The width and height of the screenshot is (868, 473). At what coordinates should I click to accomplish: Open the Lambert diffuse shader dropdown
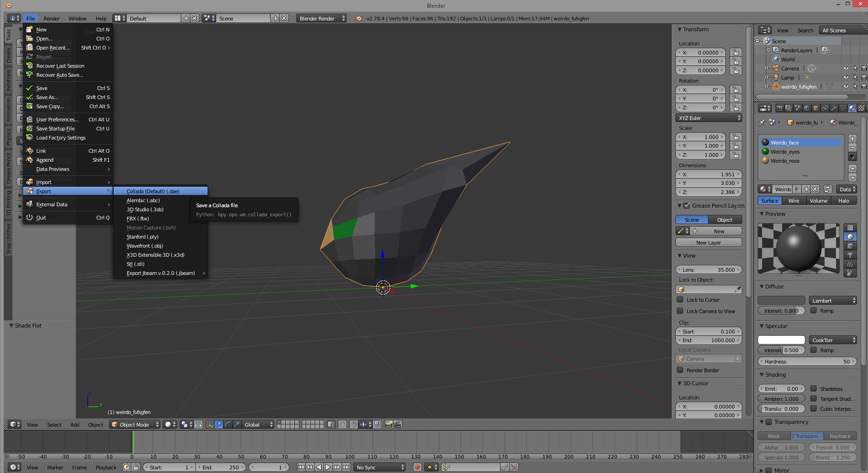tap(833, 301)
